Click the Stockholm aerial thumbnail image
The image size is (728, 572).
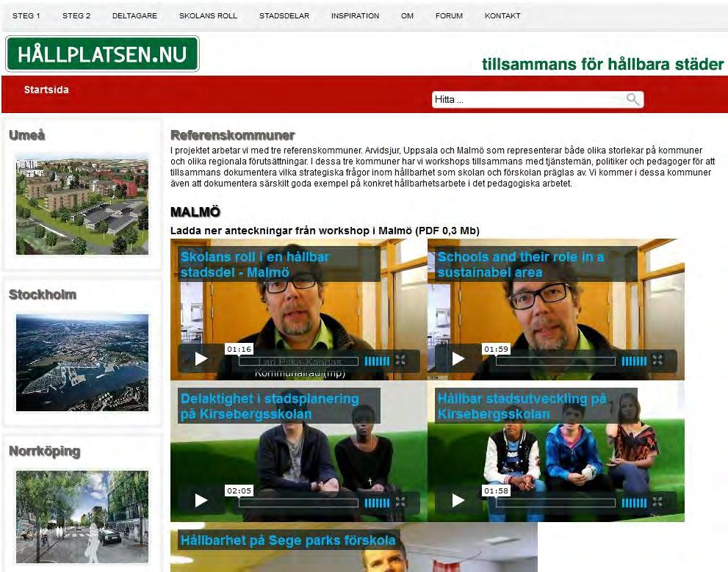tap(82, 362)
